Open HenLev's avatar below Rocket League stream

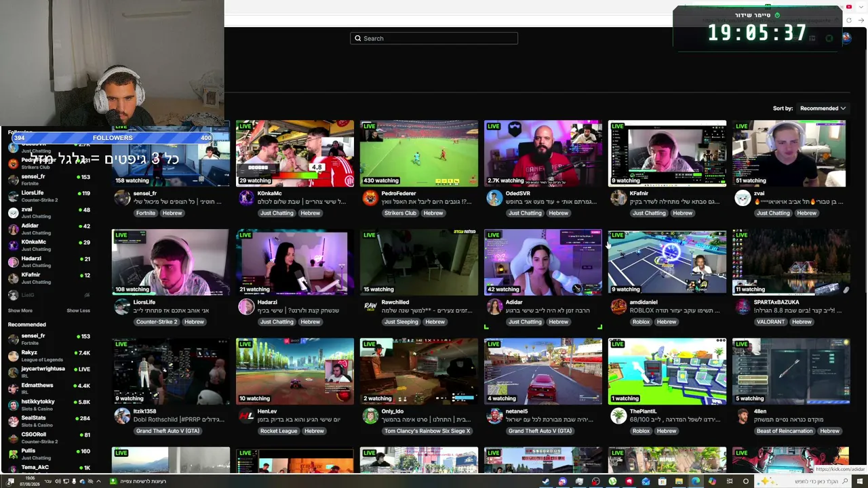pyautogui.click(x=246, y=415)
